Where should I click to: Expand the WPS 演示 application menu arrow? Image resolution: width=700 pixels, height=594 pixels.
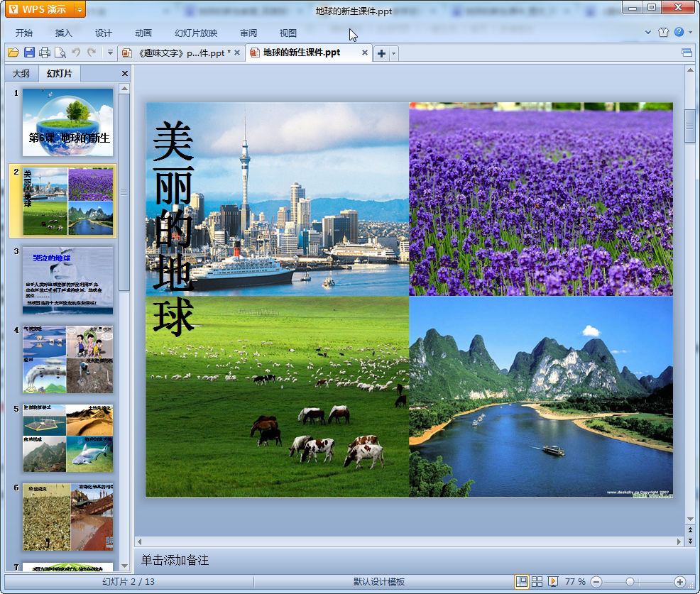tap(80, 10)
